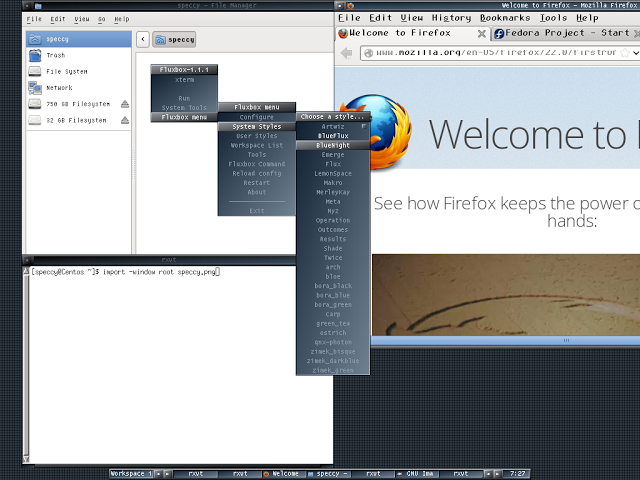Go back in file manager path
Viewport: 640px width, 480px height.
coord(143,39)
